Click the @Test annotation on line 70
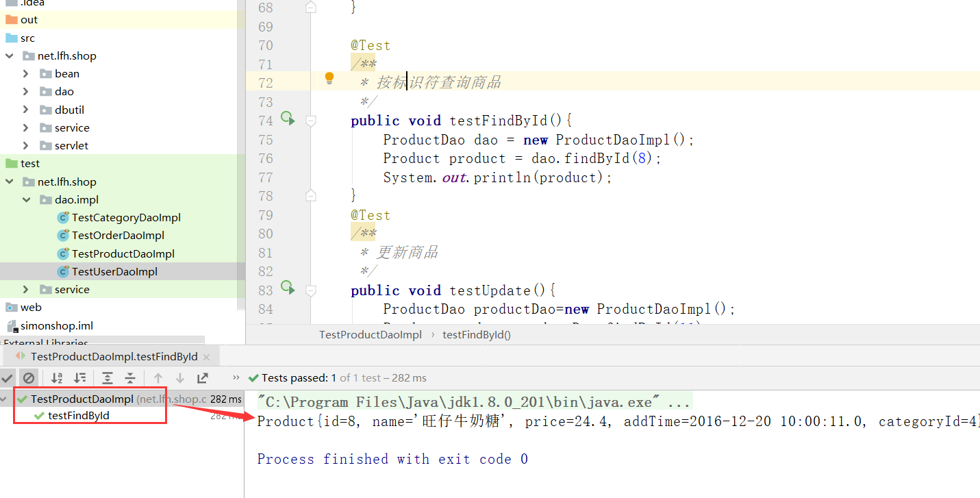980x498 pixels. (370, 45)
